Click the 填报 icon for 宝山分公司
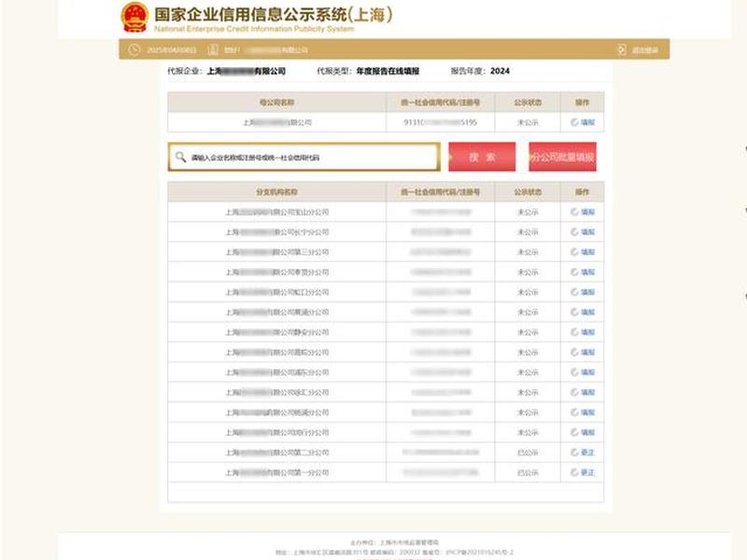The width and height of the screenshot is (747, 560). [x=574, y=212]
